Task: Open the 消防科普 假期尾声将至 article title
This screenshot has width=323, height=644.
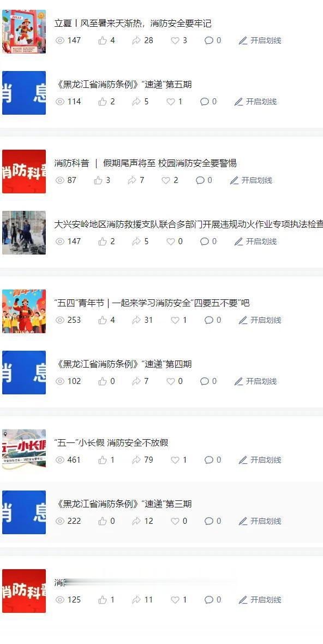Action: [145, 163]
